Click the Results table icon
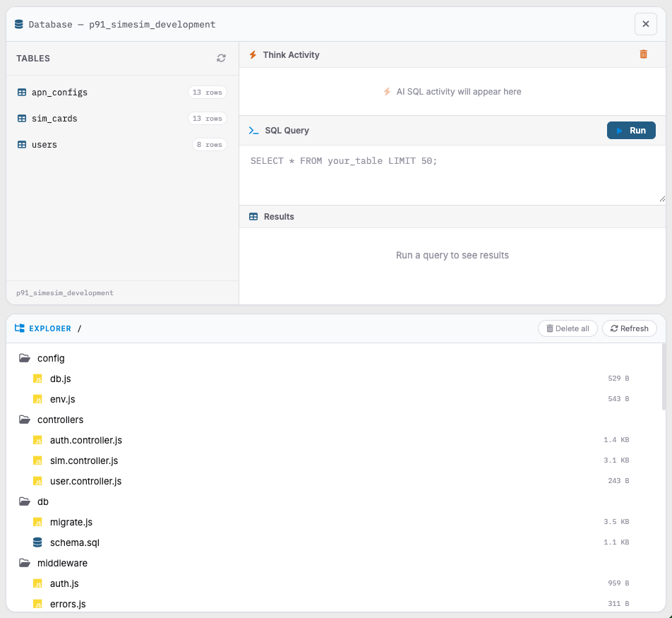Screen dimensions: 672x618 pos(253,217)
